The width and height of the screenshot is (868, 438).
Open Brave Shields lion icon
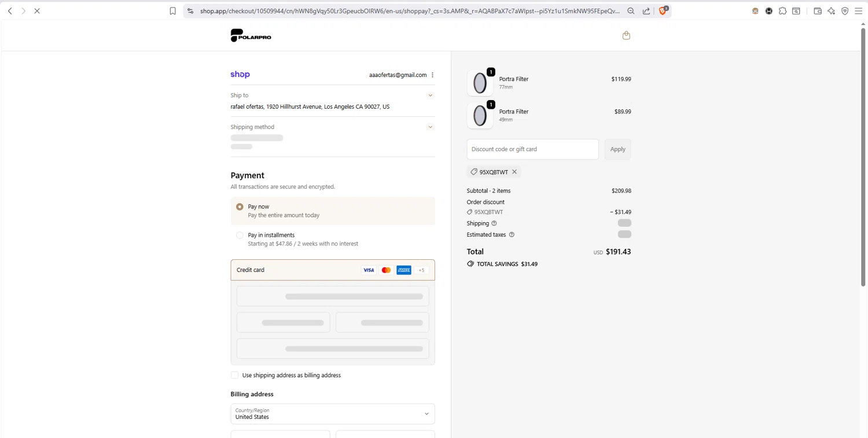click(663, 10)
